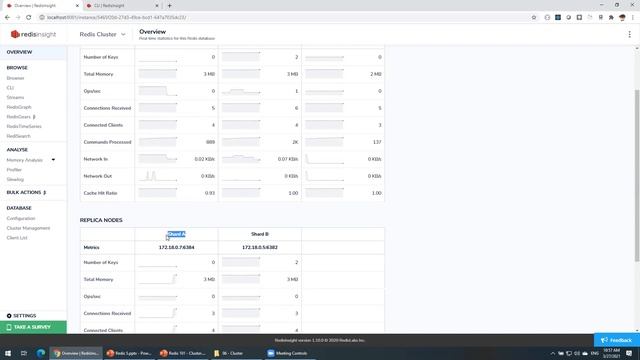Click the Feedback button
640x360 pixels.
(616, 340)
